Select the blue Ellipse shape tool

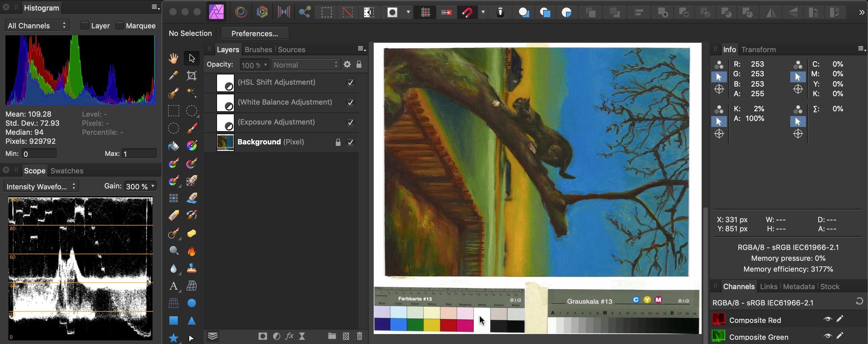(x=192, y=303)
